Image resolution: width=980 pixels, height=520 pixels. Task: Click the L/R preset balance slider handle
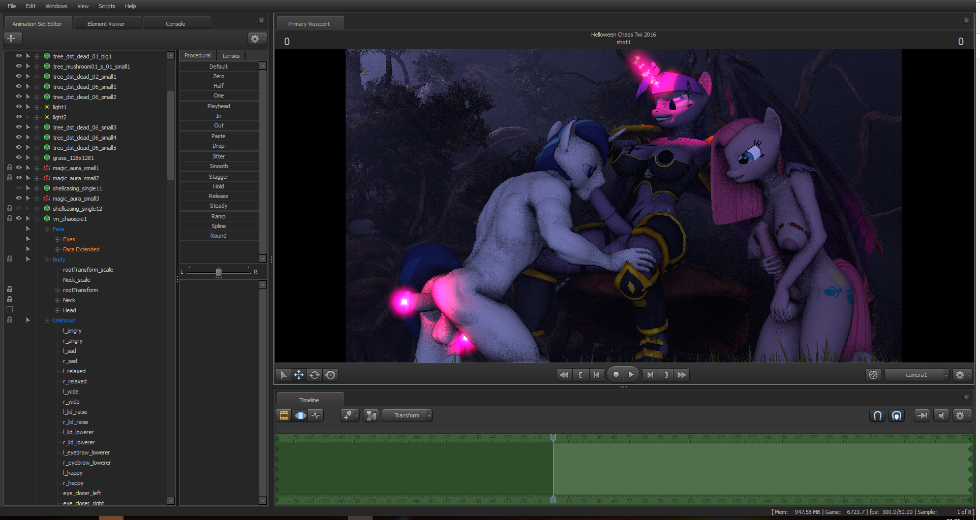pos(219,272)
